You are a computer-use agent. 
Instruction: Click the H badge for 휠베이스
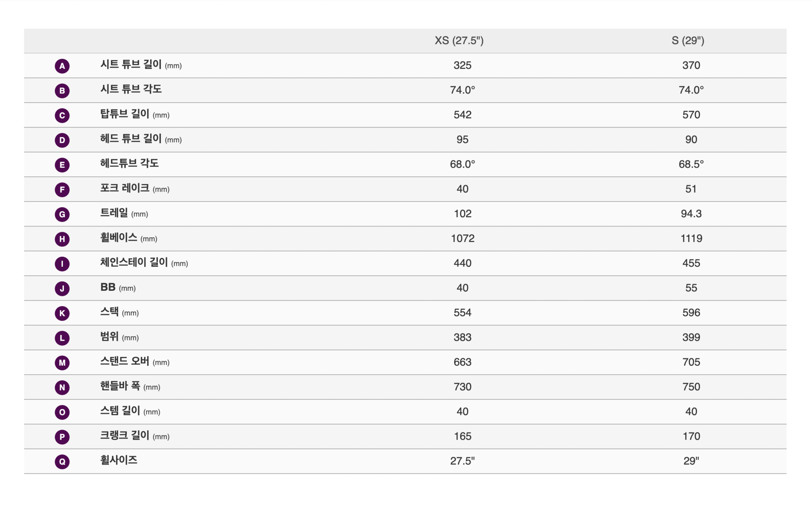point(62,239)
